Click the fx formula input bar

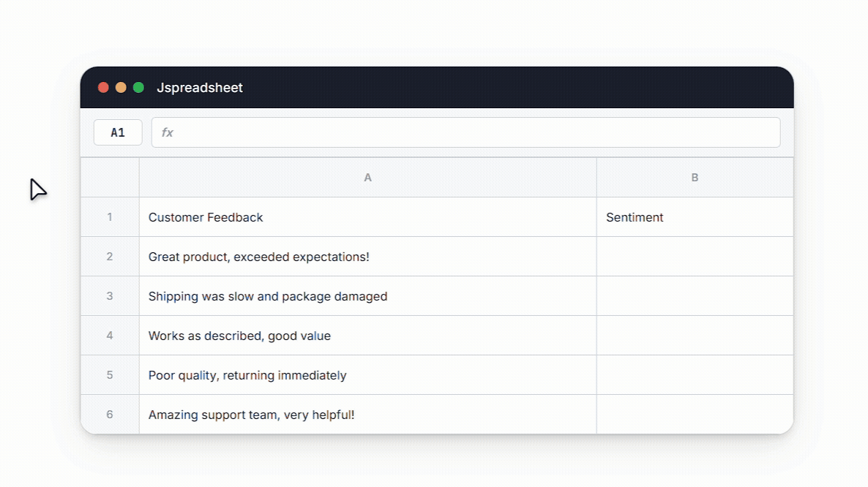click(465, 132)
